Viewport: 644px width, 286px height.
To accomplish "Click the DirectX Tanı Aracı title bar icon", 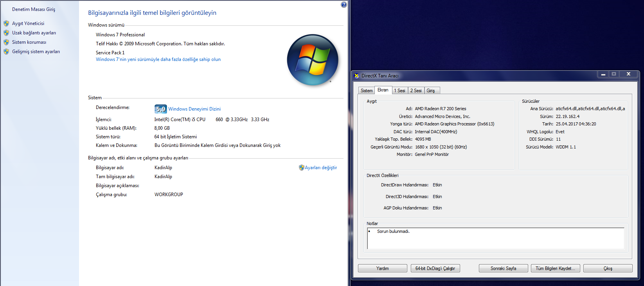I will point(356,76).
